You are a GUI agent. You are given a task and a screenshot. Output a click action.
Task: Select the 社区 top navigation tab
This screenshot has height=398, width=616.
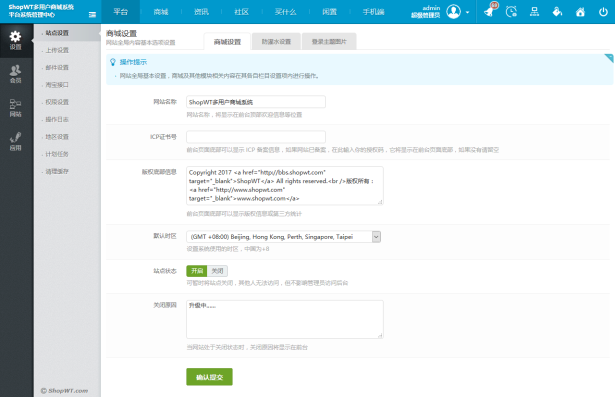pyautogui.click(x=242, y=12)
